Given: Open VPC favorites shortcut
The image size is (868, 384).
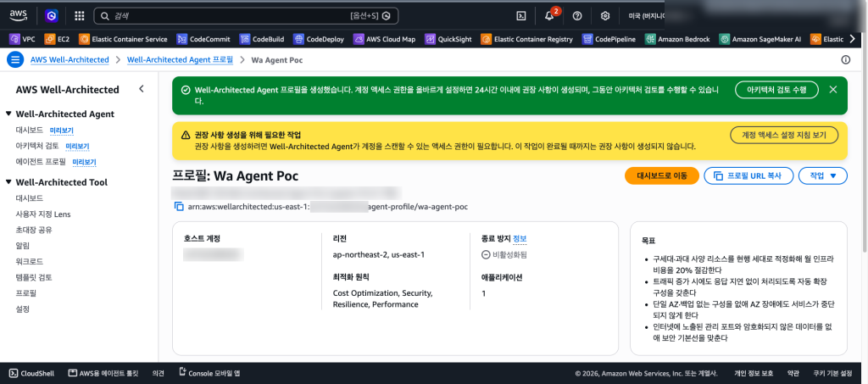Looking at the screenshot, I should (x=22, y=39).
